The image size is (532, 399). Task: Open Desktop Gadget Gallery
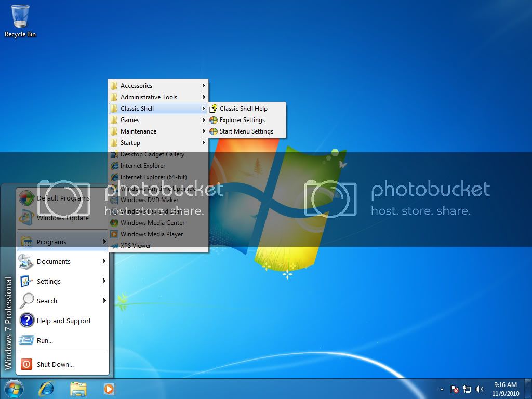[x=158, y=154]
